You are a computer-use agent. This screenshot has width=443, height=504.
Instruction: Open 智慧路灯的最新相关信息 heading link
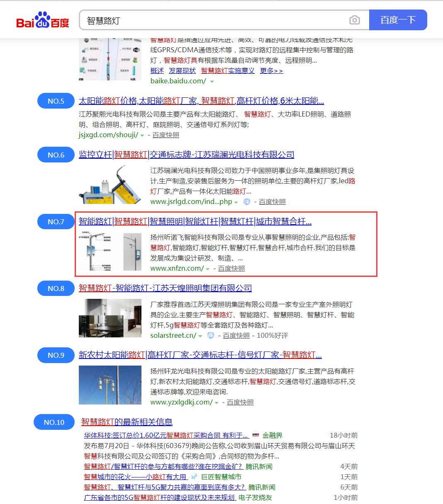click(x=127, y=422)
